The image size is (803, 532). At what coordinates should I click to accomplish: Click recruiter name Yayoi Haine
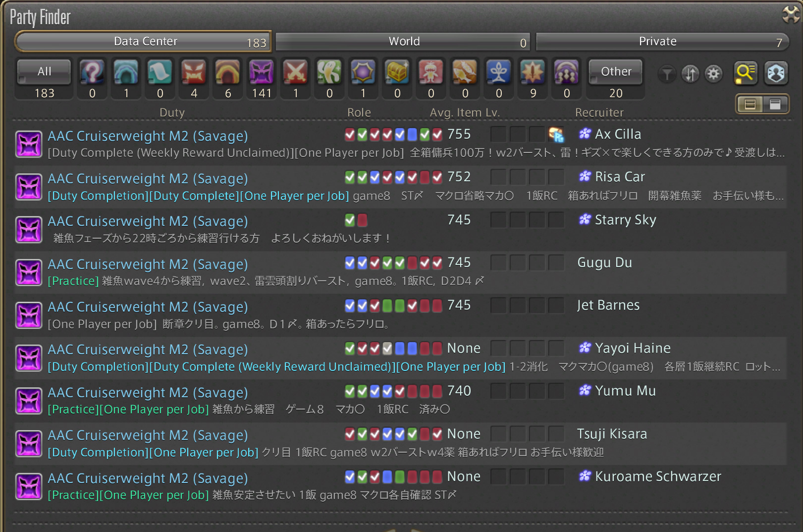click(x=633, y=348)
